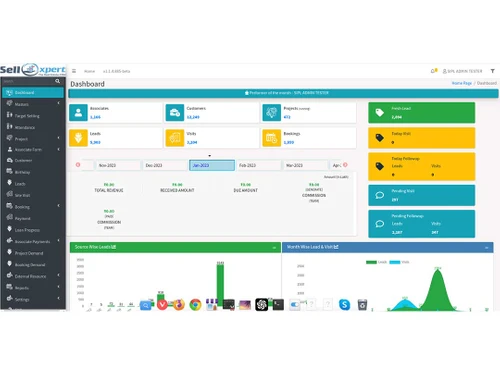
Task: Open Vivaldi browser from the dock
Action: (x=162, y=305)
